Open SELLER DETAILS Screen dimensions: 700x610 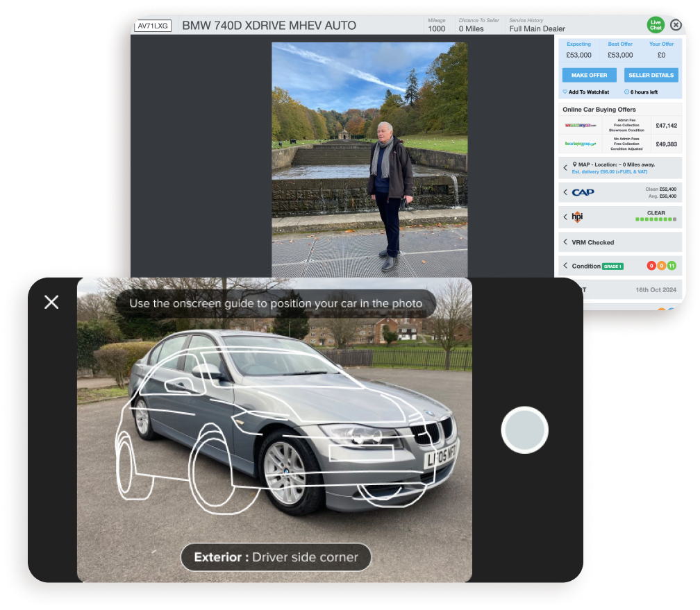pos(651,75)
